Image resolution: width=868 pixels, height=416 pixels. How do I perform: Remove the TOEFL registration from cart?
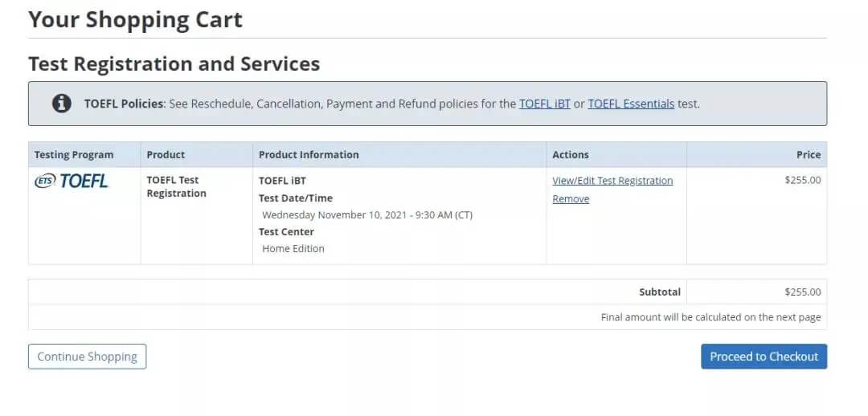click(x=571, y=199)
